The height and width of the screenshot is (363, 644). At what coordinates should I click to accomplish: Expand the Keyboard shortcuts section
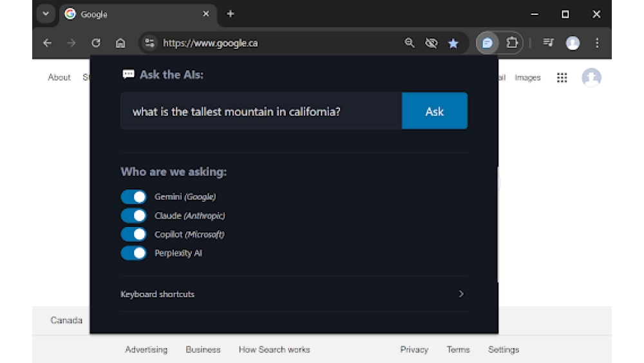coord(294,294)
